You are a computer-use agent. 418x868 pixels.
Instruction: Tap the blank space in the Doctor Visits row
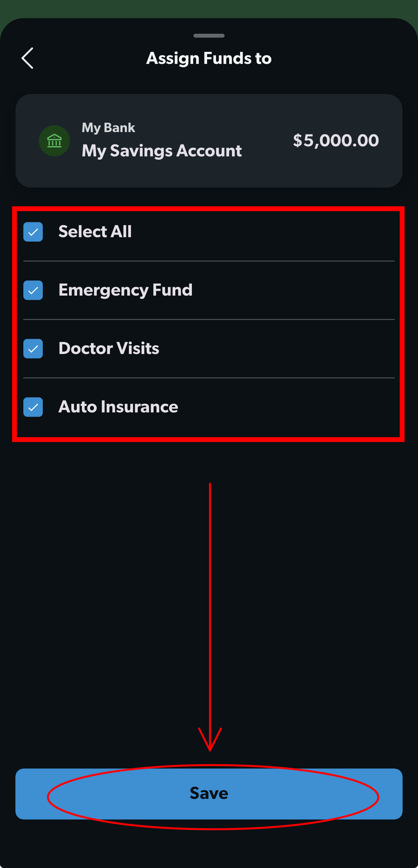coord(277,349)
